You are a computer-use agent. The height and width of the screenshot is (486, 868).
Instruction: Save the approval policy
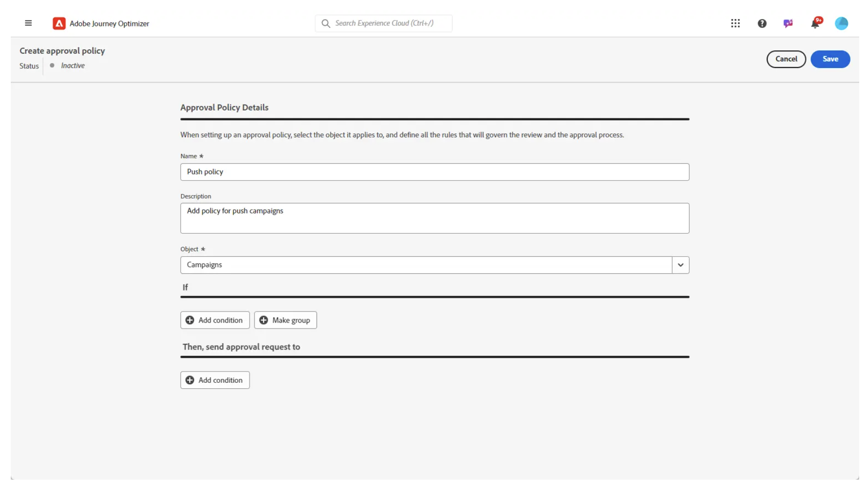pyautogui.click(x=830, y=59)
